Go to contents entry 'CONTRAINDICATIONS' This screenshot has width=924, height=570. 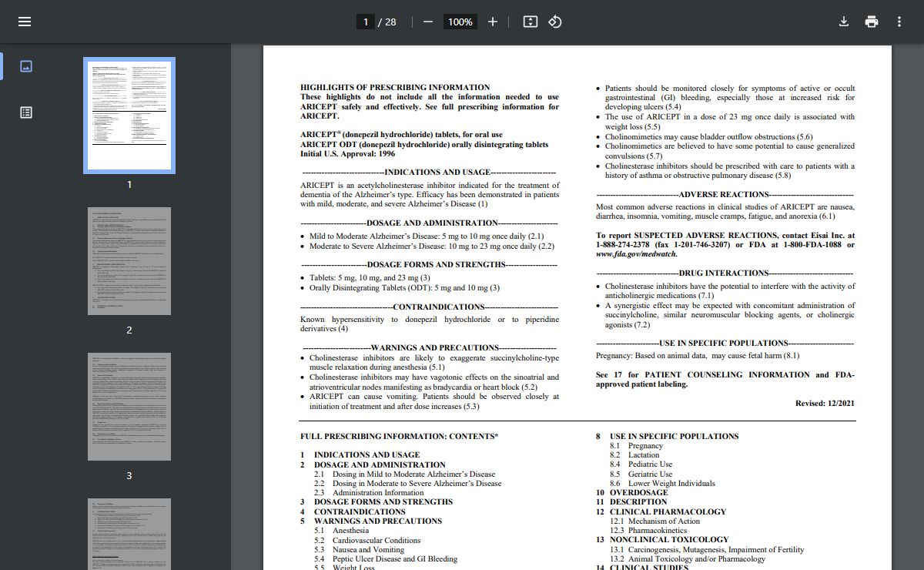pyautogui.click(x=360, y=512)
